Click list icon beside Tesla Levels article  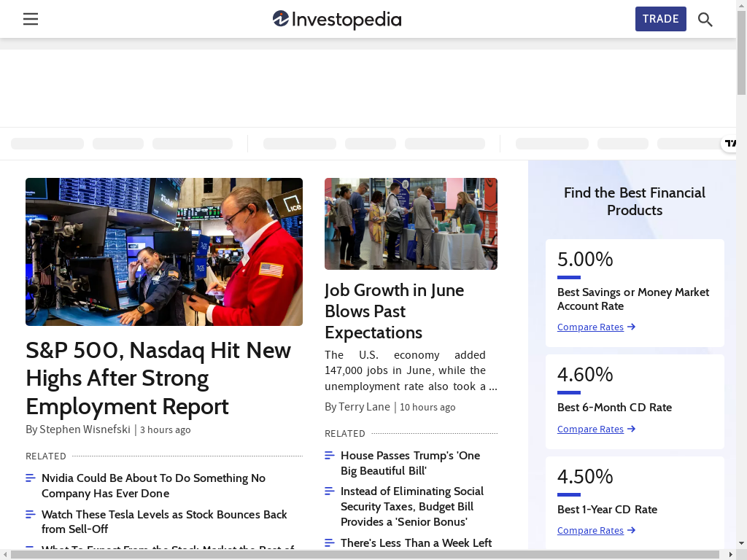(x=31, y=514)
